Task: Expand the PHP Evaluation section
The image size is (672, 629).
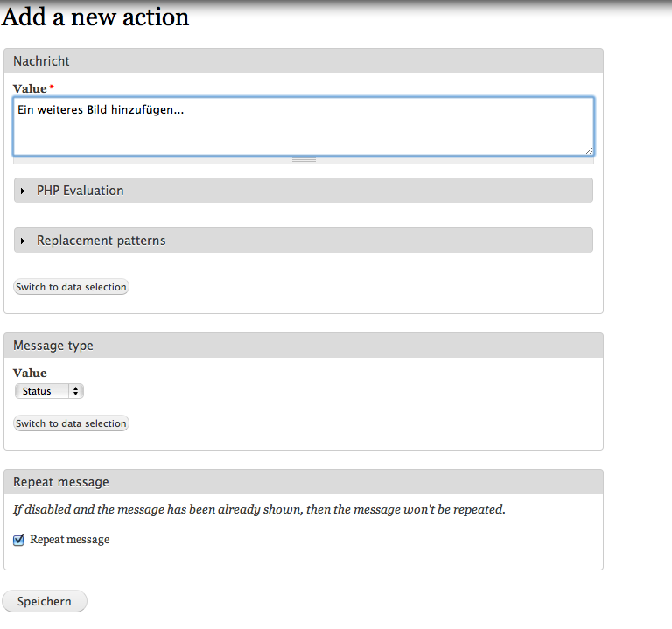Action: click(x=80, y=191)
